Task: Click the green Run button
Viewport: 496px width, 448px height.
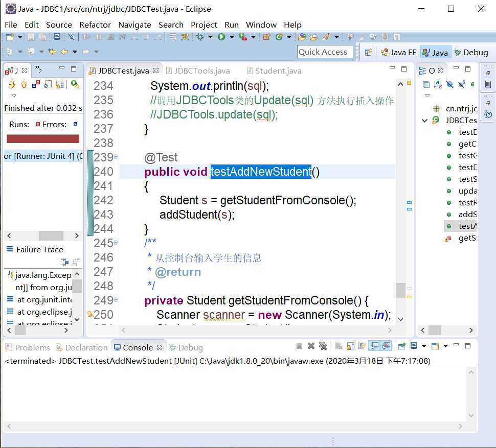Action: pyautogui.click(x=221, y=37)
